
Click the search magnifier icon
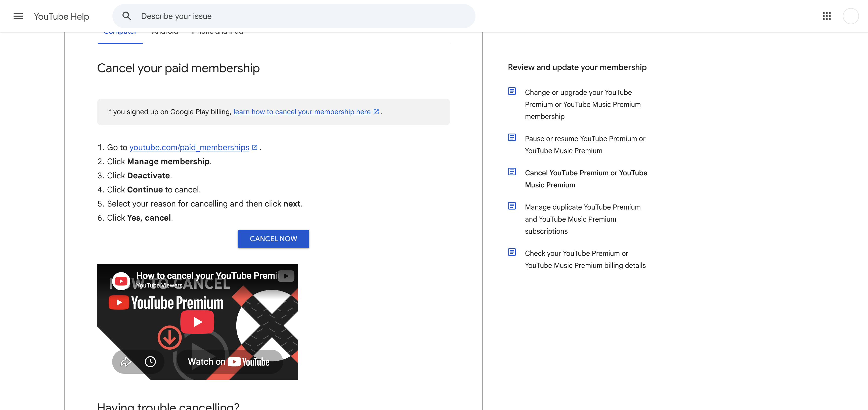coord(127,16)
